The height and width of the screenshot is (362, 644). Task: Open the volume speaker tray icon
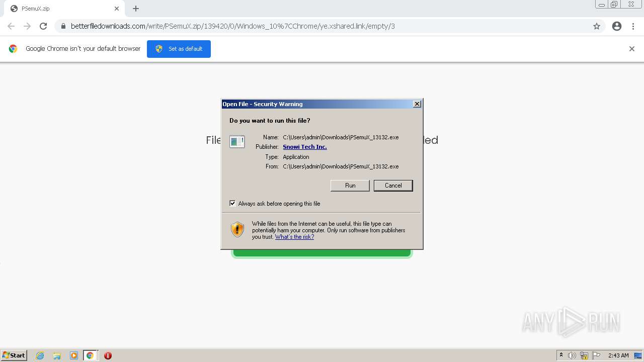[572, 355]
